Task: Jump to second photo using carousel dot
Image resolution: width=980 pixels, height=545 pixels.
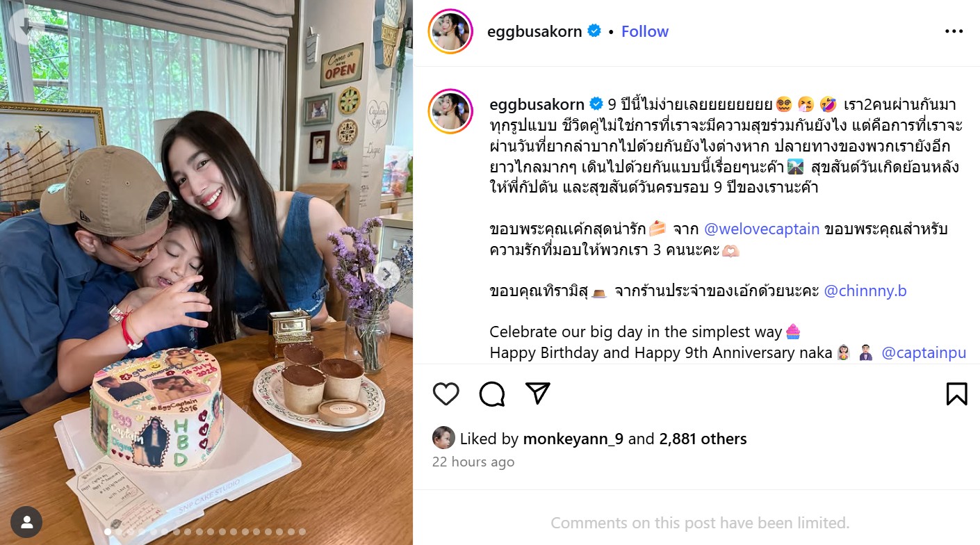Action: [119, 532]
